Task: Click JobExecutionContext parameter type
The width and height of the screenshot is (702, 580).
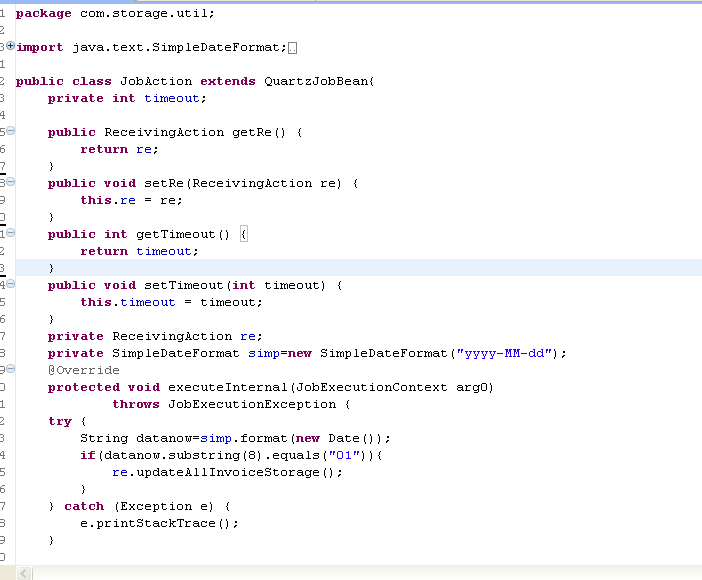Action: 372,387
